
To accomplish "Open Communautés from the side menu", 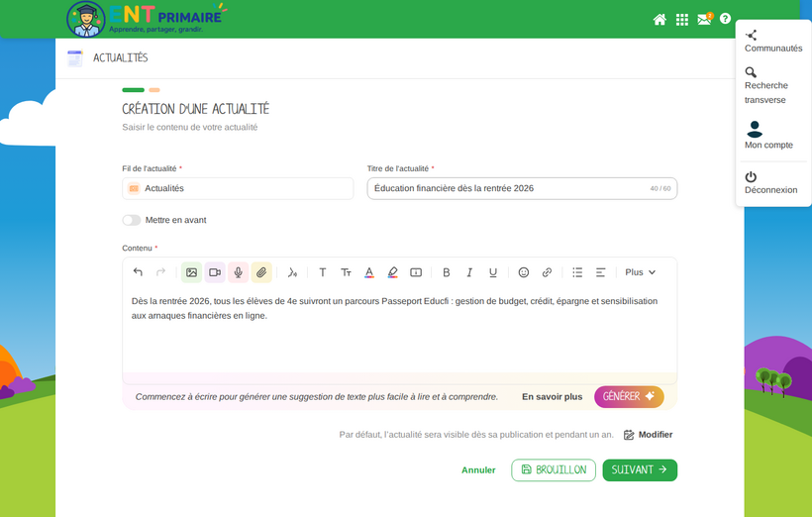I will (773, 42).
